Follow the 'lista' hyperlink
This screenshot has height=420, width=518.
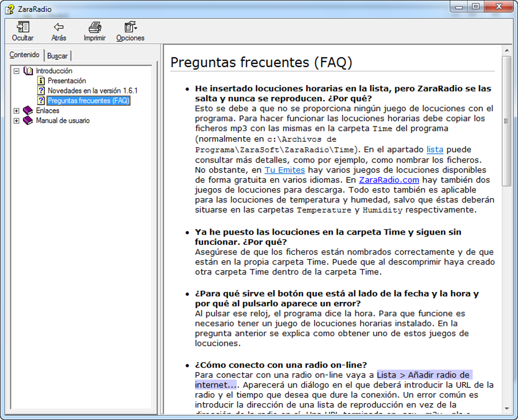click(435, 150)
